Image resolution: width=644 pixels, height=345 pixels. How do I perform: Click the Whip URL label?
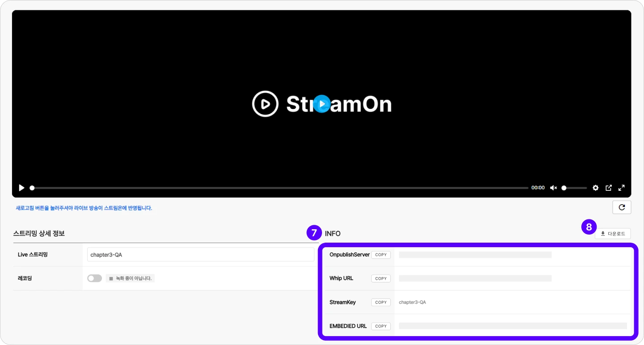click(341, 278)
